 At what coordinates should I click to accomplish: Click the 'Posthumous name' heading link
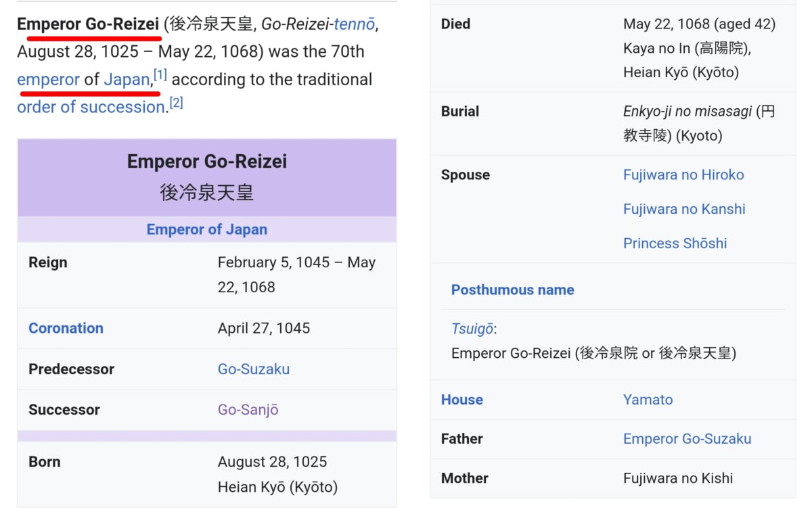coord(513,290)
